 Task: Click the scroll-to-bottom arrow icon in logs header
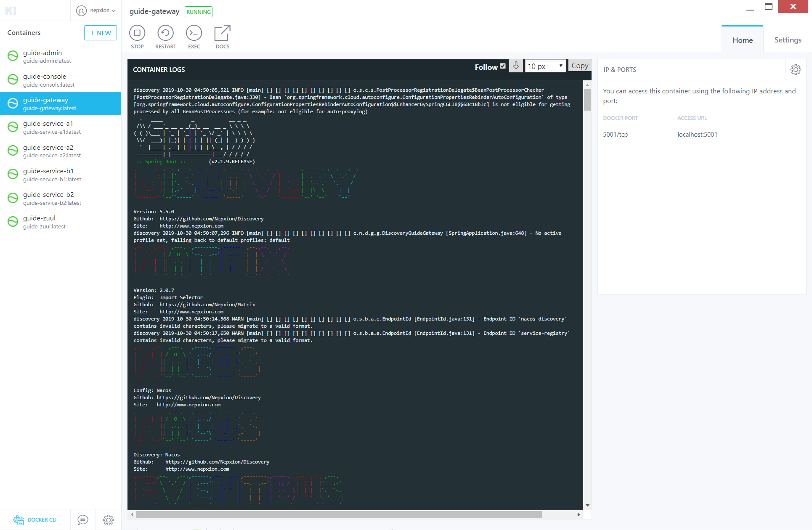click(x=516, y=66)
